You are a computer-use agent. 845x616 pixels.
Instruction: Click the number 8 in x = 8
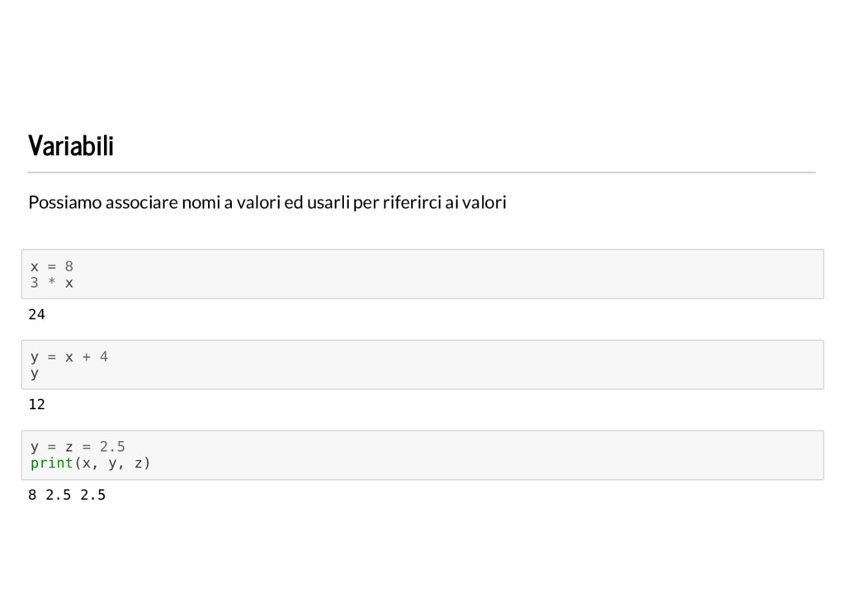pos(69,266)
